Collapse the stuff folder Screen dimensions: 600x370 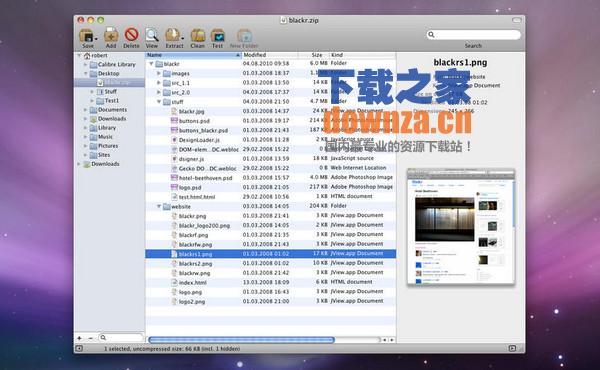coord(159,102)
